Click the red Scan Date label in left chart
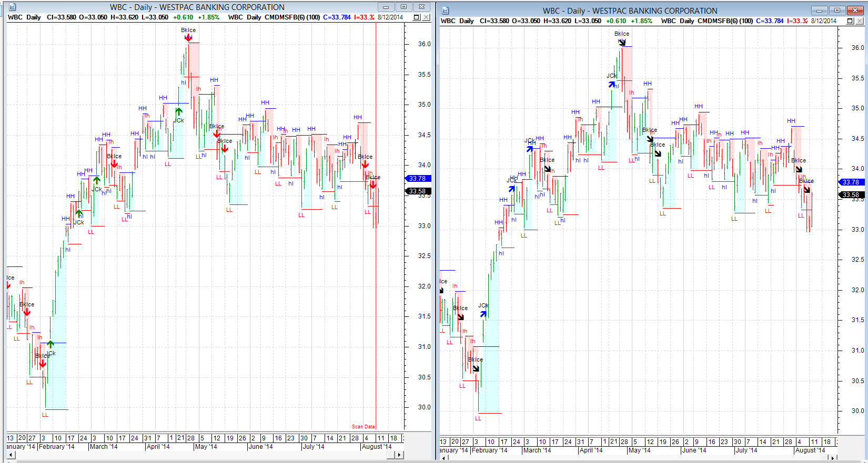The height and width of the screenshot is (463, 868). coord(364,427)
